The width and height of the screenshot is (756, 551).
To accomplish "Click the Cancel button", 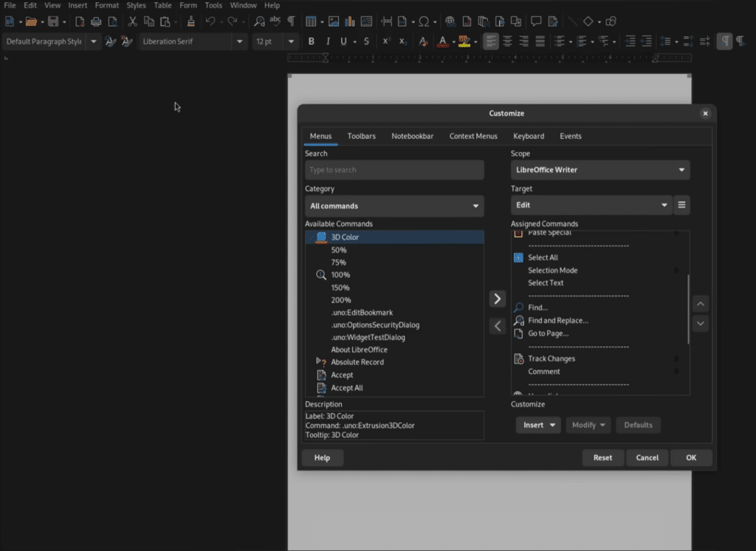I will 647,458.
